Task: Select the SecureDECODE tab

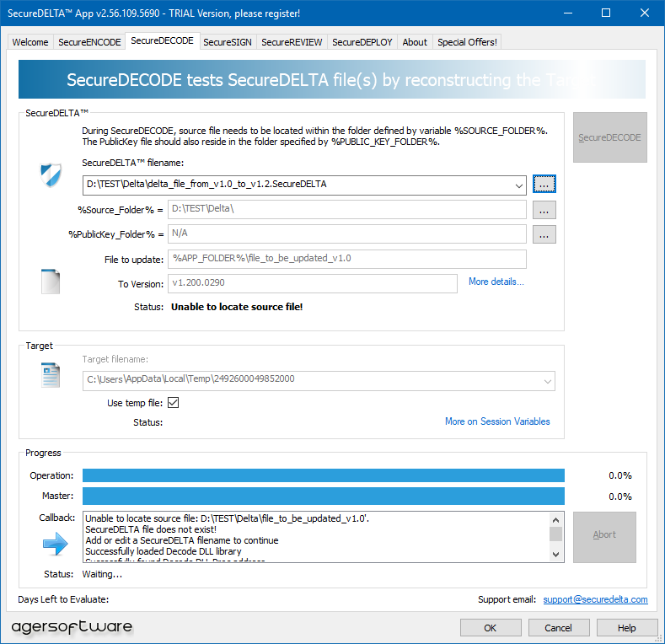Action: (x=162, y=40)
